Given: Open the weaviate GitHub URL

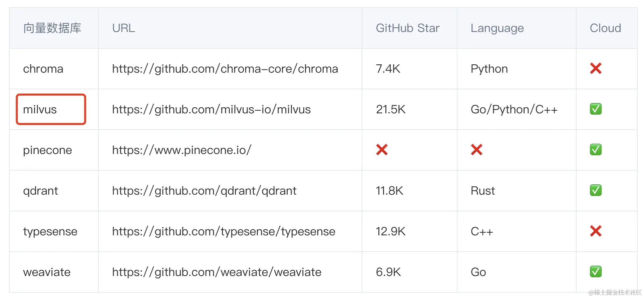Looking at the screenshot, I should [217, 272].
